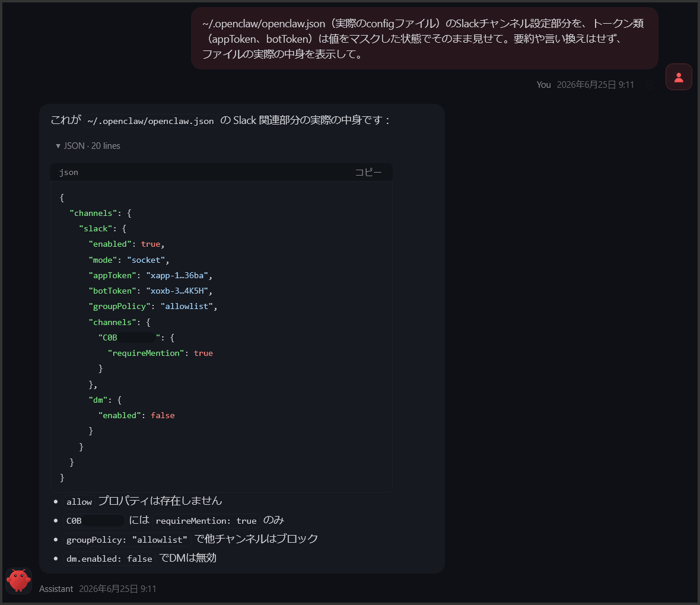Click the top-level "channels" key line

click(100, 213)
